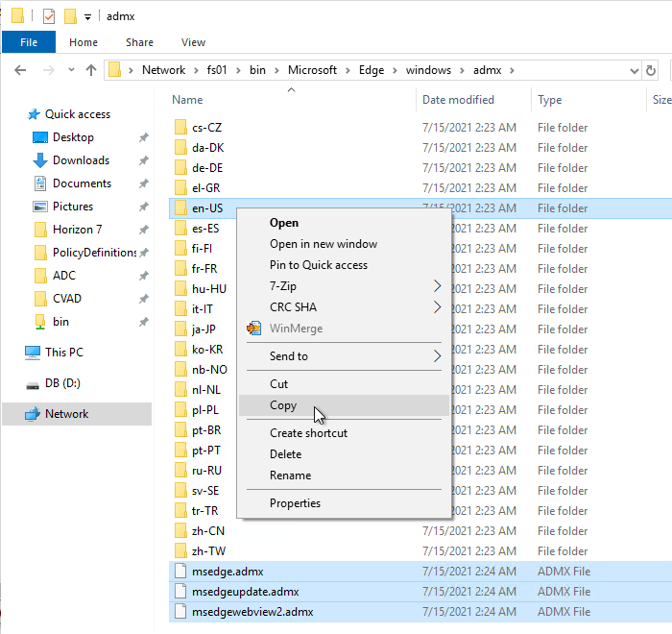The height and width of the screenshot is (634, 672).
Task: Click windows in the address breadcrumb
Action: [428, 70]
